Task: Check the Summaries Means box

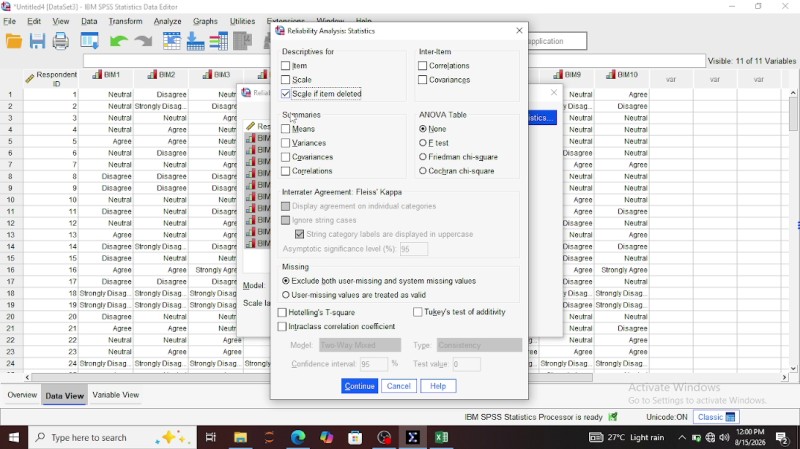Action: [x=286, y=129]
